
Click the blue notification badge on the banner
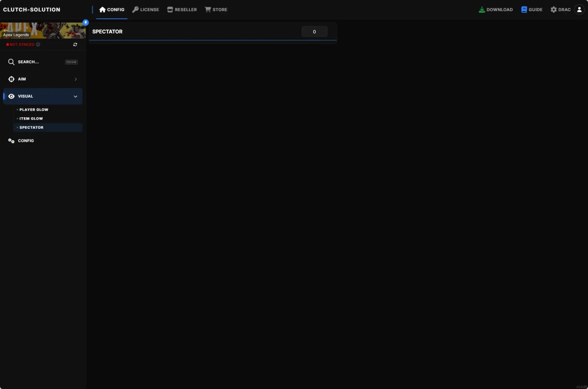[x=85, y=22]
